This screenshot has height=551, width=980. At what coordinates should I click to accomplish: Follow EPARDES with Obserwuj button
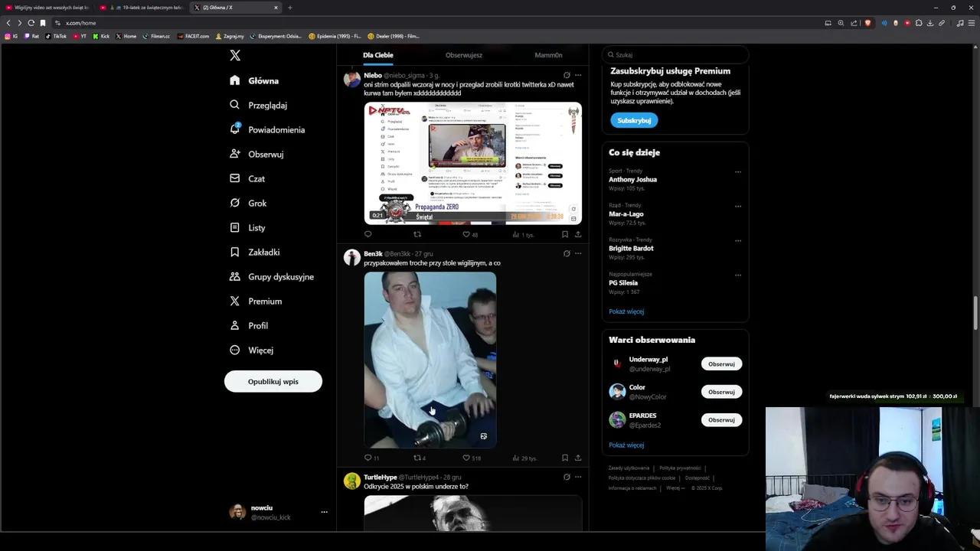721,420
